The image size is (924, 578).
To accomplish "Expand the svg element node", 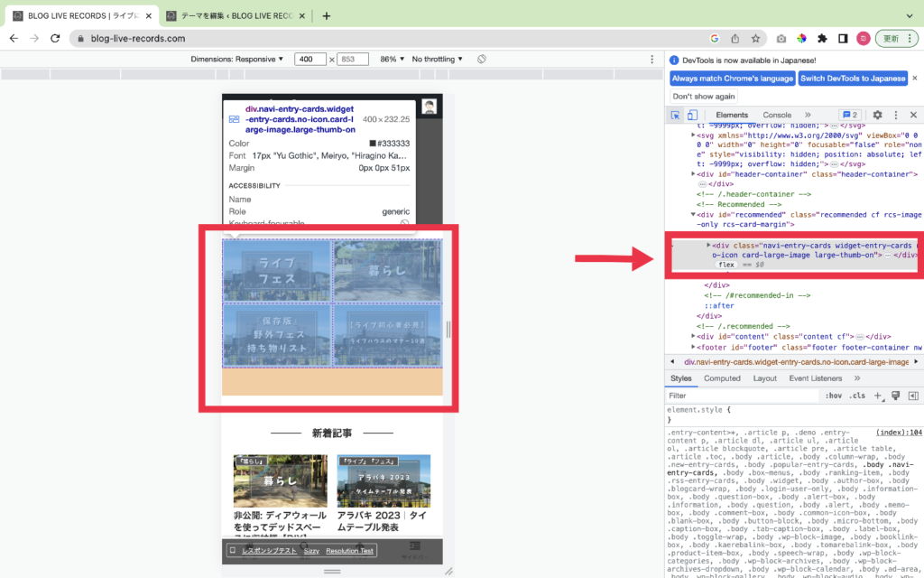I will (693, 135).
